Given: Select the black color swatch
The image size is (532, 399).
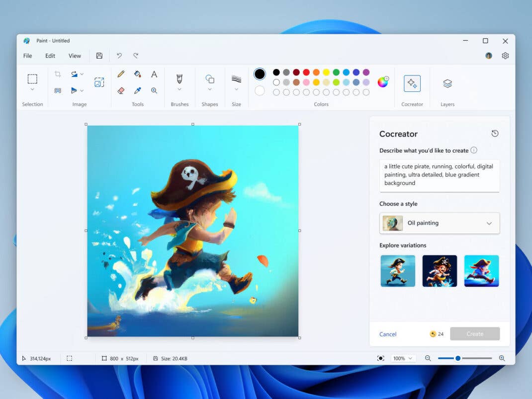Looking at the screenshot, I should pos(275,72).
